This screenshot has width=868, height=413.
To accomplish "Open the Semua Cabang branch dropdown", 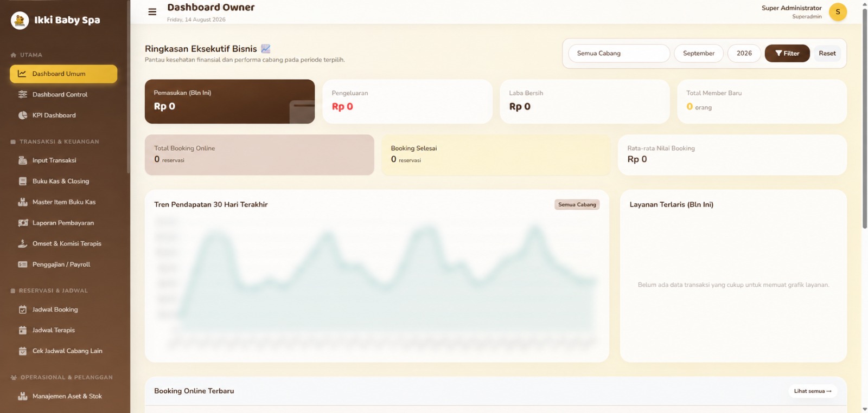I will [619, 53].
